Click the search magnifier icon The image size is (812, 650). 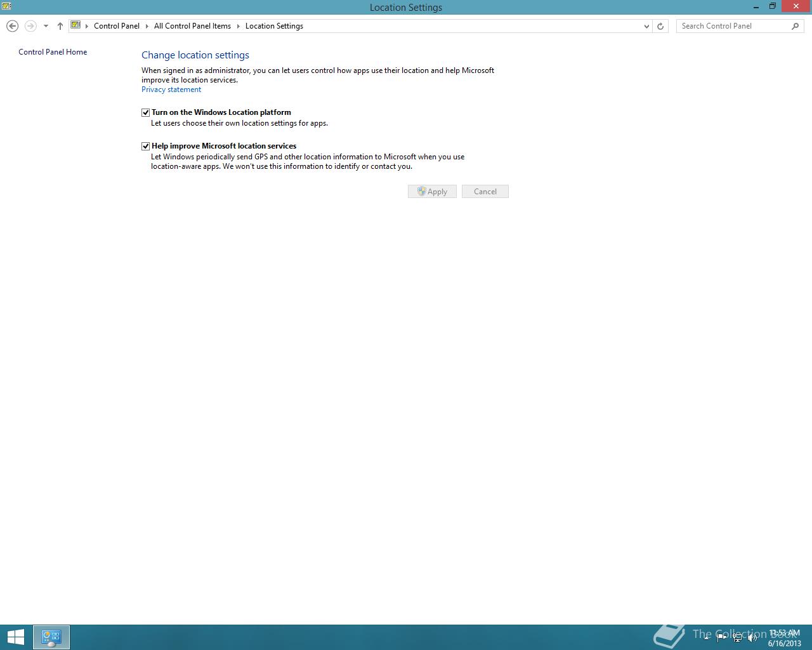click(796, 26)
